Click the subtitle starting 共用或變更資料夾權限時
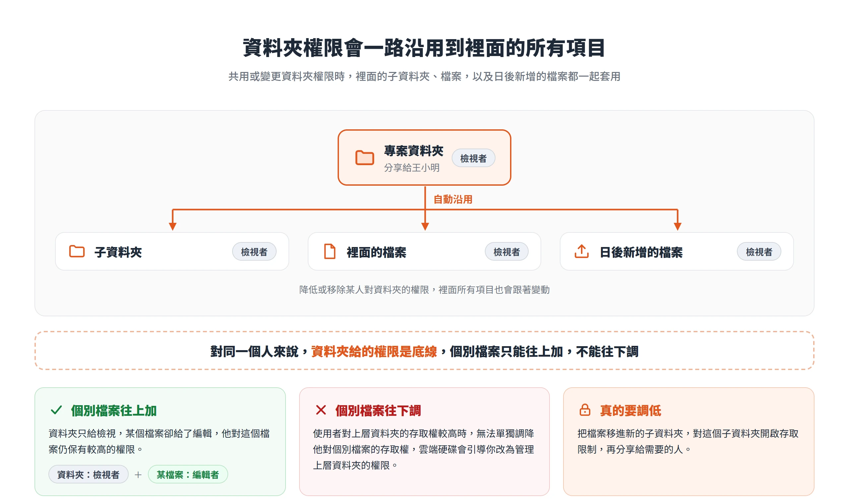This screenshot has height=504, width=849. (x=424, y=76)
